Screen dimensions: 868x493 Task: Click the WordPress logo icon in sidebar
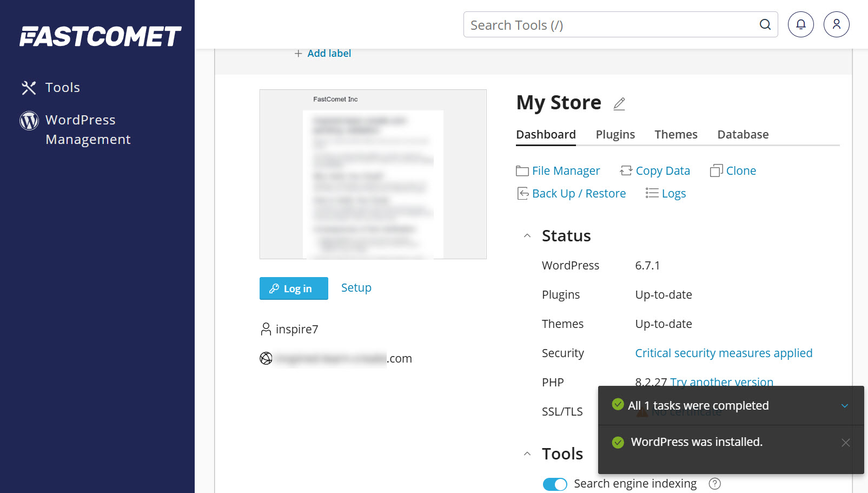pos(29,120)
